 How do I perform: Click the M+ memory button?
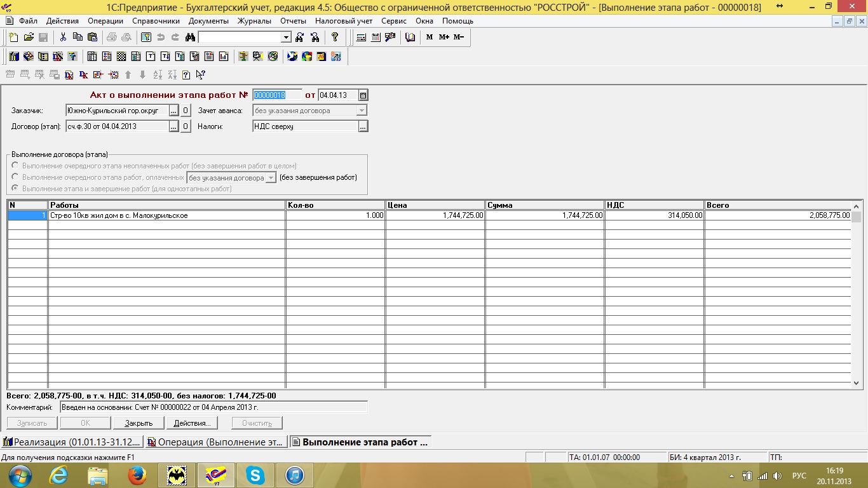pos(444,37)
